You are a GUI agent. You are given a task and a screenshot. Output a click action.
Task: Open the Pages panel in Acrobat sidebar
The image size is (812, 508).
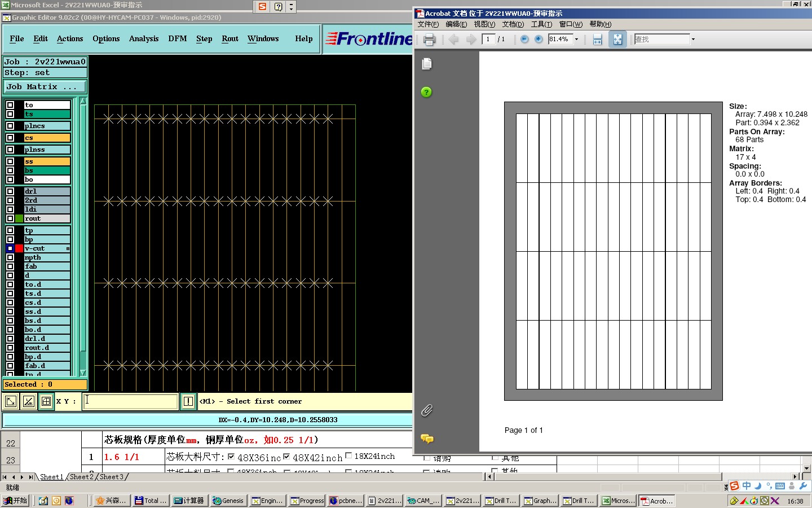427,64
